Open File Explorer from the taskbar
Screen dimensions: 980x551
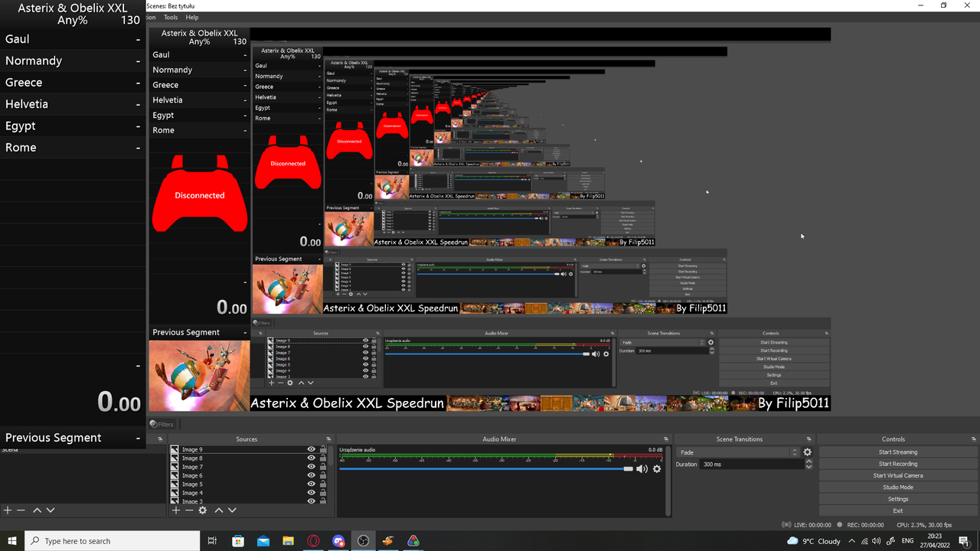(x=288, y=541)
